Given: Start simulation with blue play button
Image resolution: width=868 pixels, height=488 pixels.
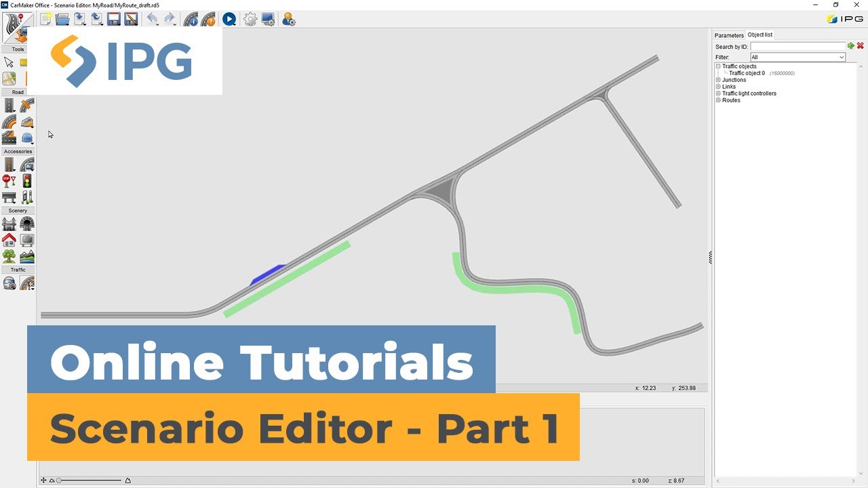Looking at the screenshot, I should pos(229,19).
